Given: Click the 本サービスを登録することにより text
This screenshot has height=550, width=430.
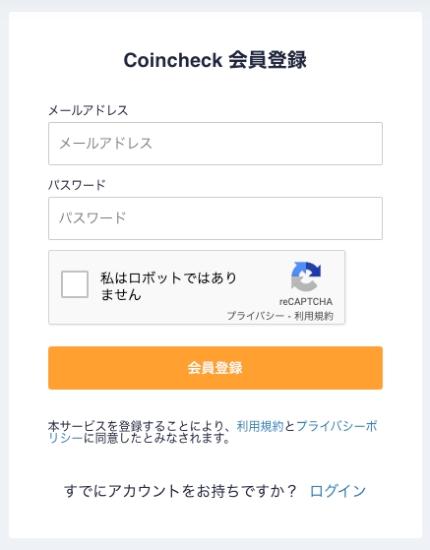Looking at the screenshot, I should tap(136, 426).
